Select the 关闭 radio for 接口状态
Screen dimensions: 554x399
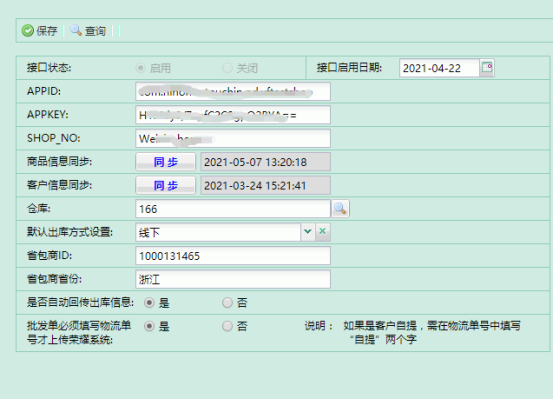(227, 68)
